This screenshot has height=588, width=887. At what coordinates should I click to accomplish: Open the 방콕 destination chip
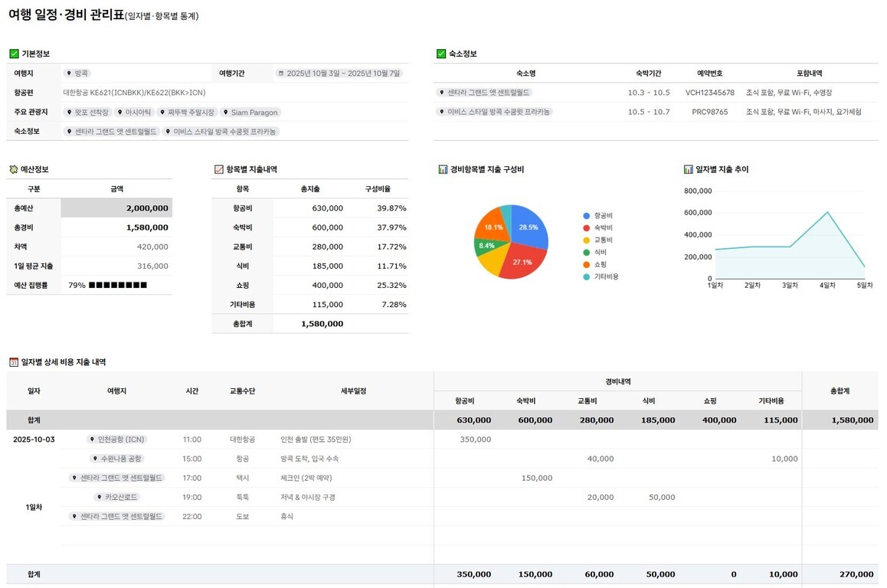(x=77, y=73)
